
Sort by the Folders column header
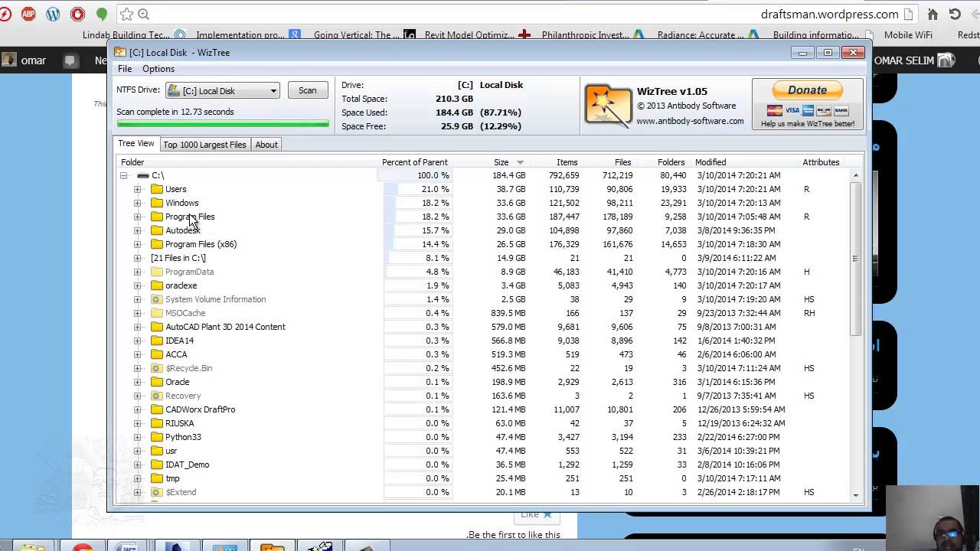[x=671, y=162]
